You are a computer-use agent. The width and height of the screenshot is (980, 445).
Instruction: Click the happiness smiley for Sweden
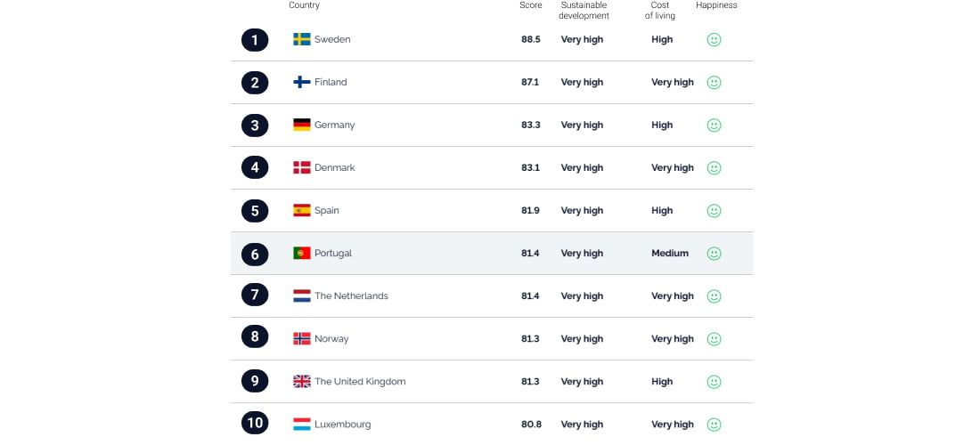point(714,39)
